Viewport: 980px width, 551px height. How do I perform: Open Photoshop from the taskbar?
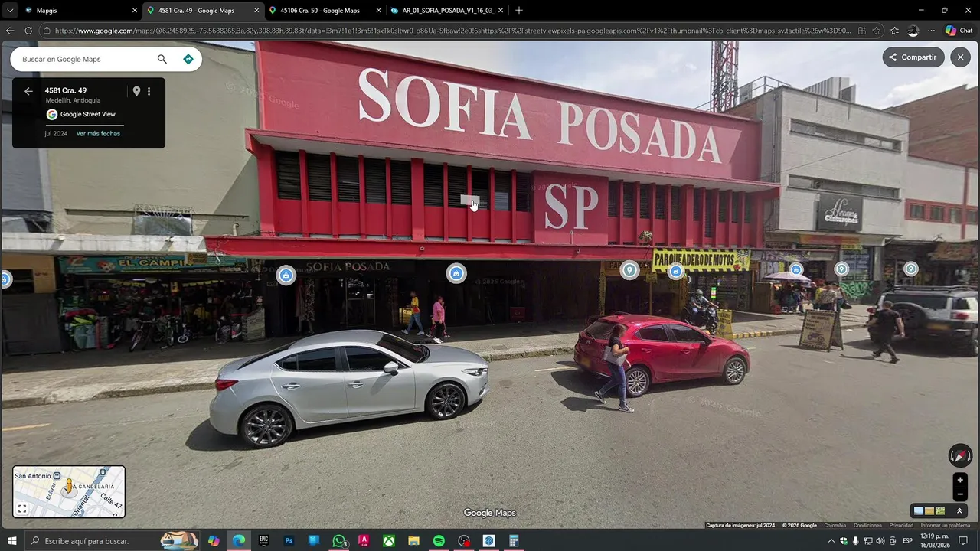point(289,541)
